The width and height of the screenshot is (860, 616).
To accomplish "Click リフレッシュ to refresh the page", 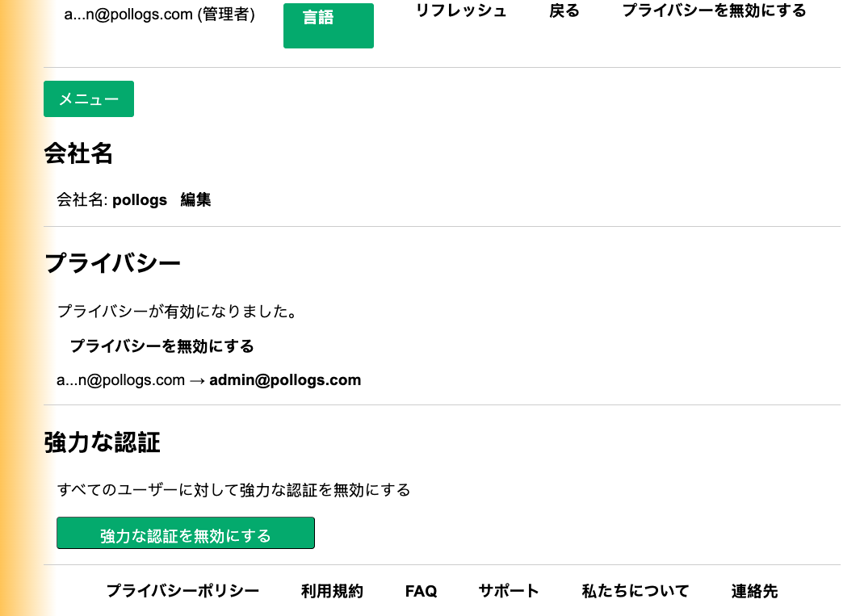I will (461, 11).
